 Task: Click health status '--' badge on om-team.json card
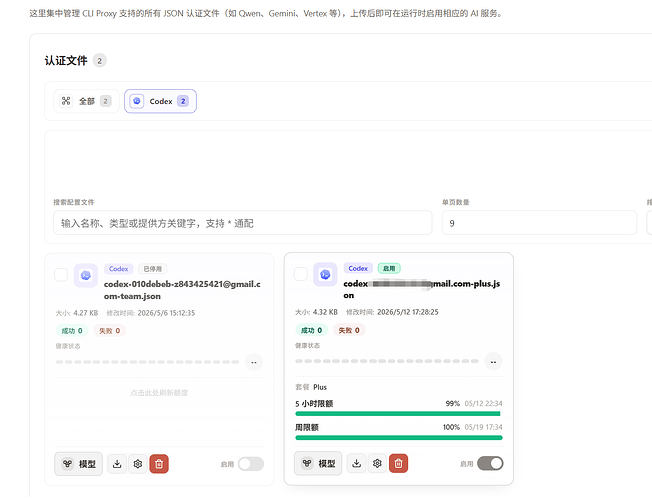(x=254, y=362)
